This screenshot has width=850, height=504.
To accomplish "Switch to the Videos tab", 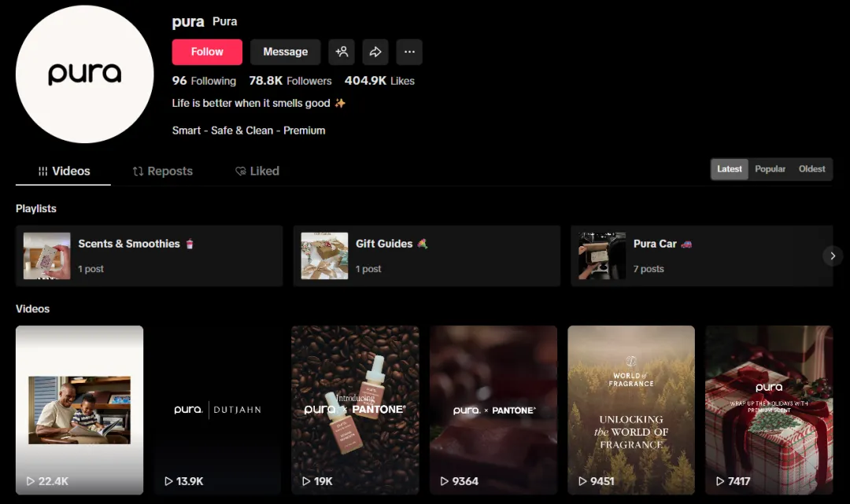I will (64, 171).
